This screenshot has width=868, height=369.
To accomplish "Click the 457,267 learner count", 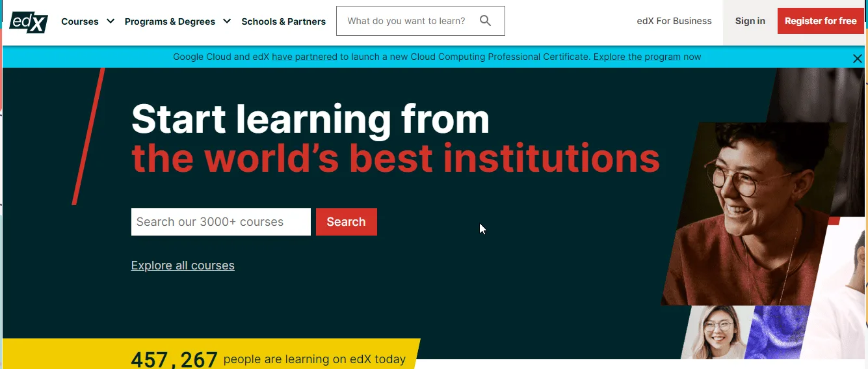I will (174, 359).
